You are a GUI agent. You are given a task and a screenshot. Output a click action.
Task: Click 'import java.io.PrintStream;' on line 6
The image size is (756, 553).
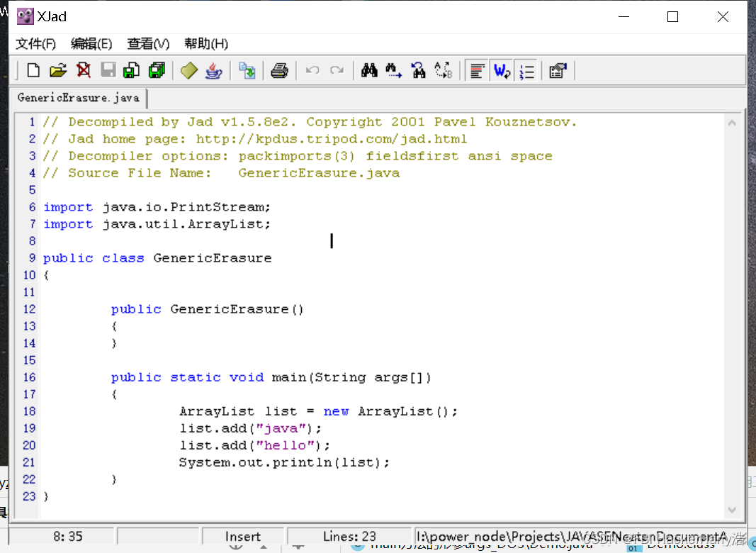(x=157, y=207)
